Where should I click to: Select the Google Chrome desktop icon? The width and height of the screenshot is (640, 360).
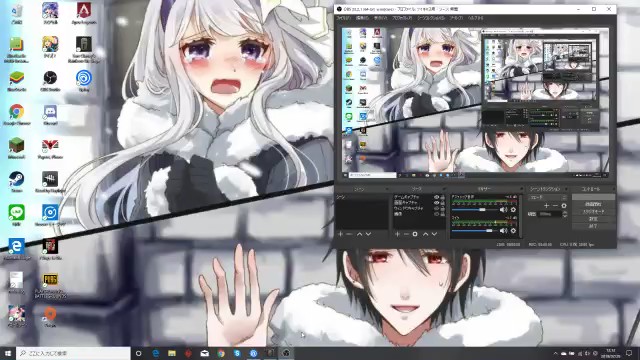17,114
